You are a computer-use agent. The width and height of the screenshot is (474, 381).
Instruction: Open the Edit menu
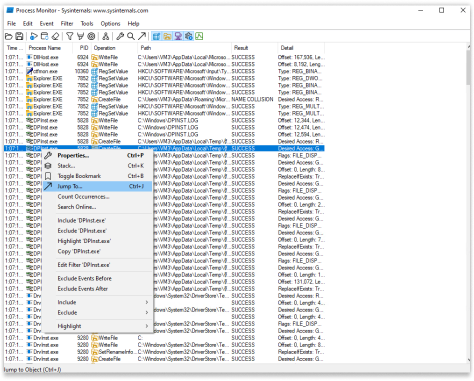[28, 24]
